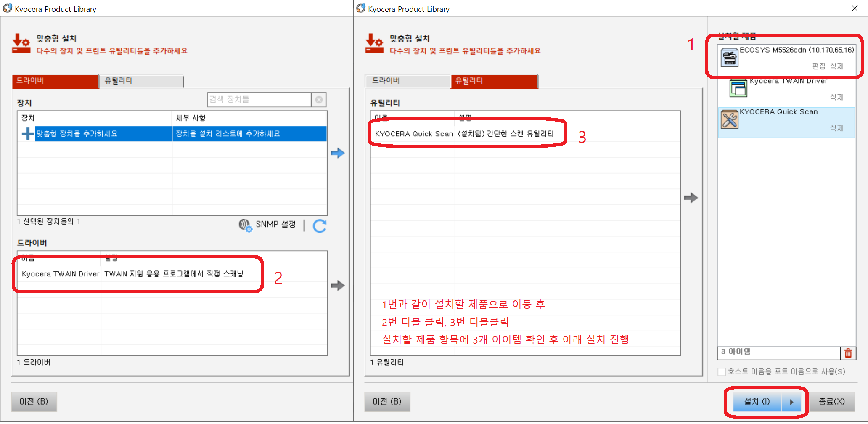This screenshot has width=868, height=424.
Task: Select the Kyocera TWAIN Driver install-list entry
Action: pos(786,92)
